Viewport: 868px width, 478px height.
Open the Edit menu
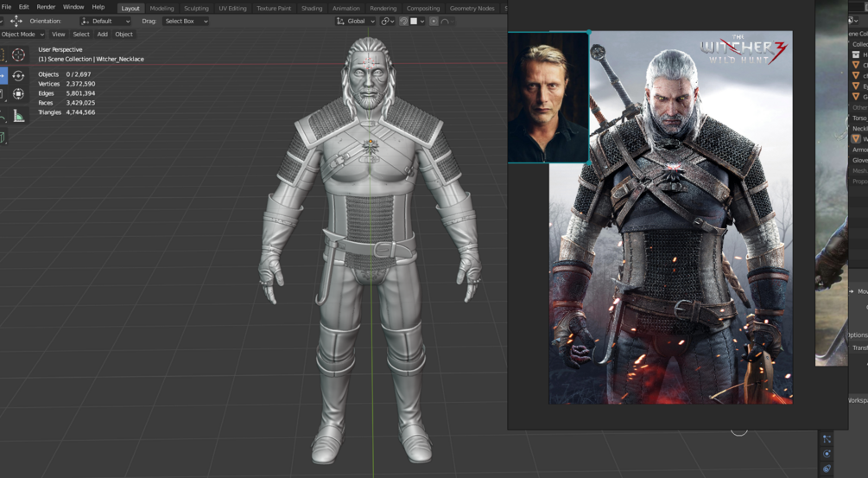(x=24, y=7)
